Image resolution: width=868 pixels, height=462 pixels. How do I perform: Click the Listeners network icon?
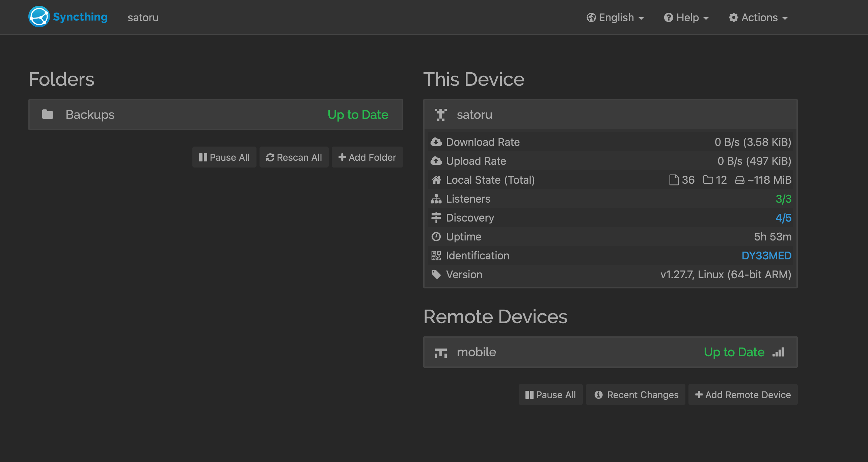(x=436, y=199)
